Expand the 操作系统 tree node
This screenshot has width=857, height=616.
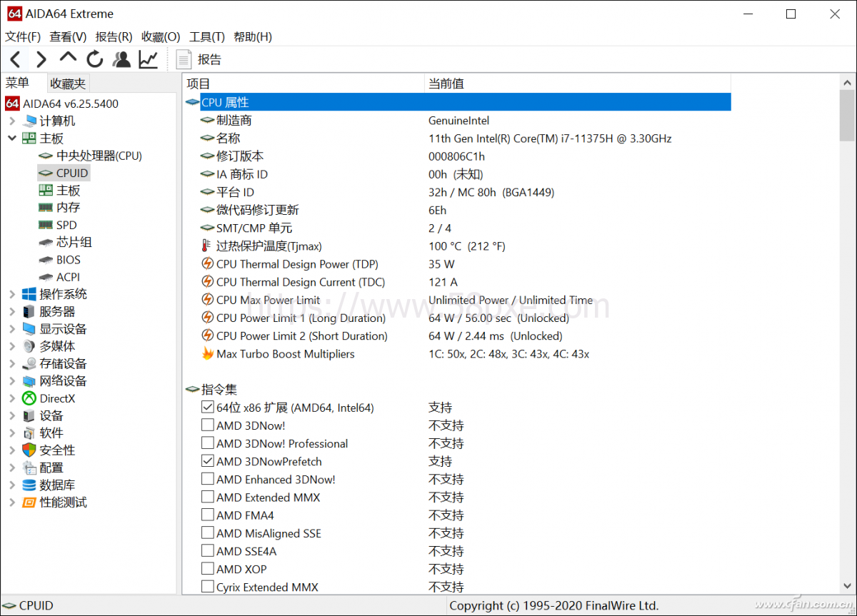coord(12,294)
